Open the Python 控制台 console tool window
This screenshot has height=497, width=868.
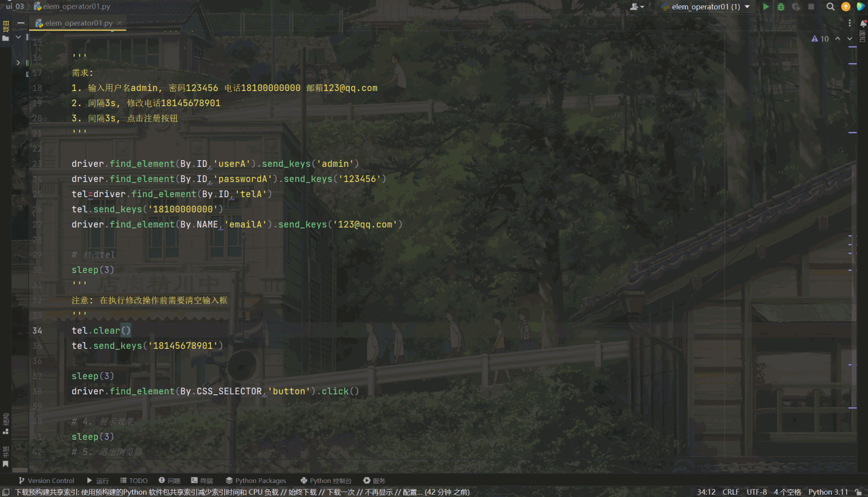[326, 481]
